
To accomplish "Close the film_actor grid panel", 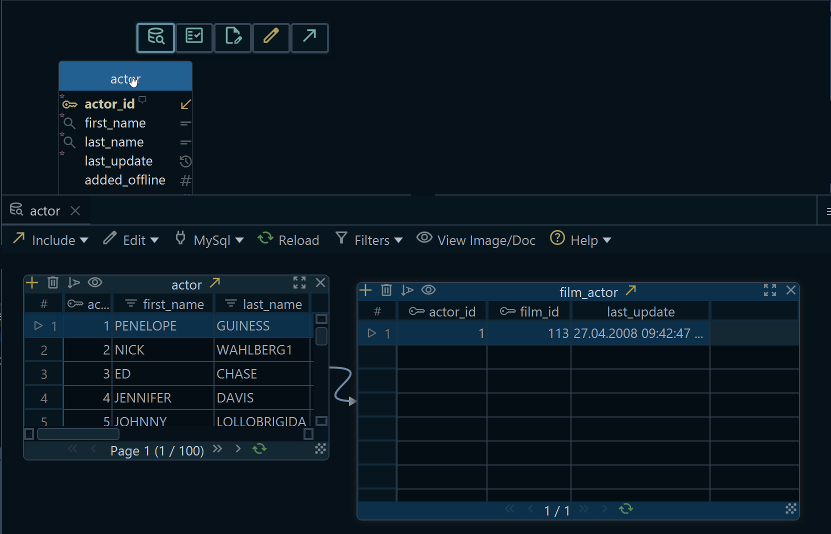I will click(791, 290).
